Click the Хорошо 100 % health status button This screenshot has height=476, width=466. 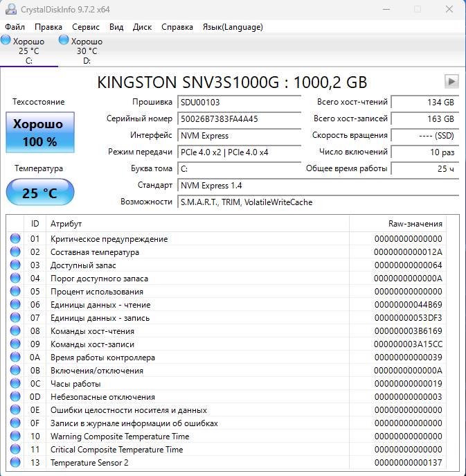pos(39,133)
